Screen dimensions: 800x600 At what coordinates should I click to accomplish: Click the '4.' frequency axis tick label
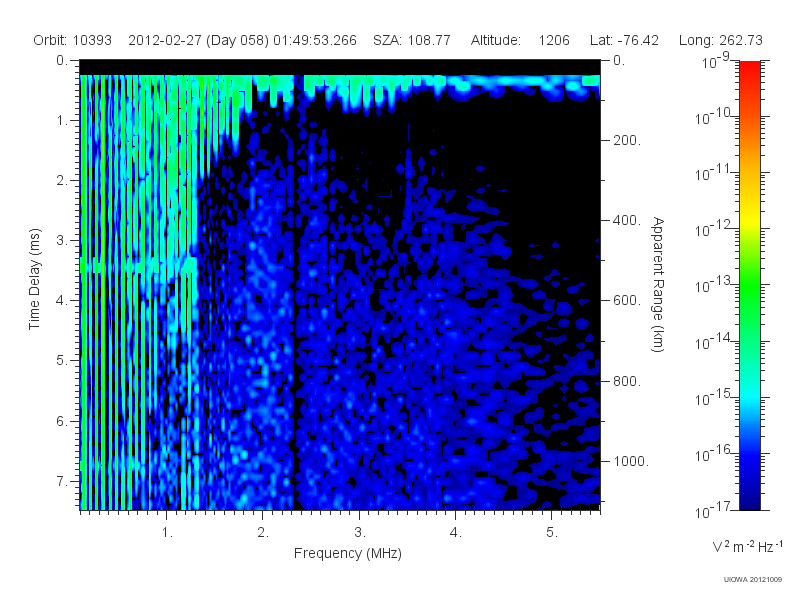(456, 533)
